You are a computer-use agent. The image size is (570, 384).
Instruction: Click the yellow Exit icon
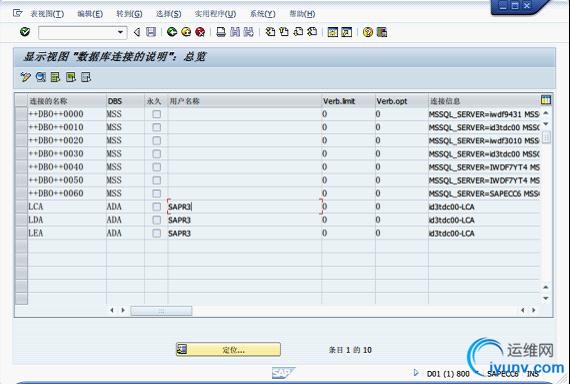[x=186, y=32]
